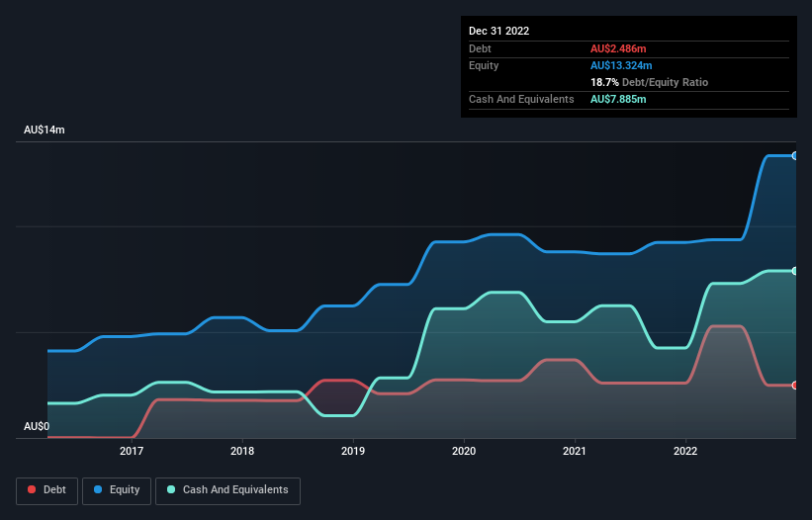Viewport: 812px width, 520px height.
Task: Toggle Cash And Equivalents legend button
Action: tap(227, 490)
